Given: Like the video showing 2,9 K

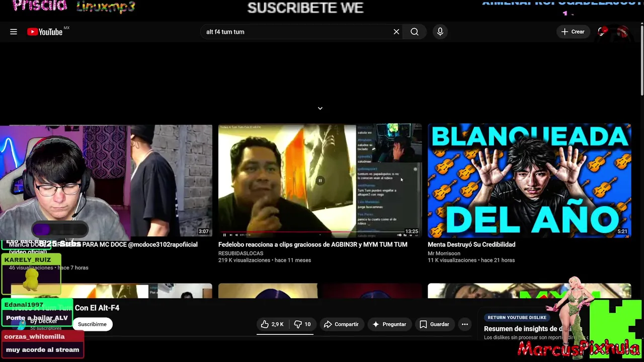Looking at the screenshot, I should 272,324.
